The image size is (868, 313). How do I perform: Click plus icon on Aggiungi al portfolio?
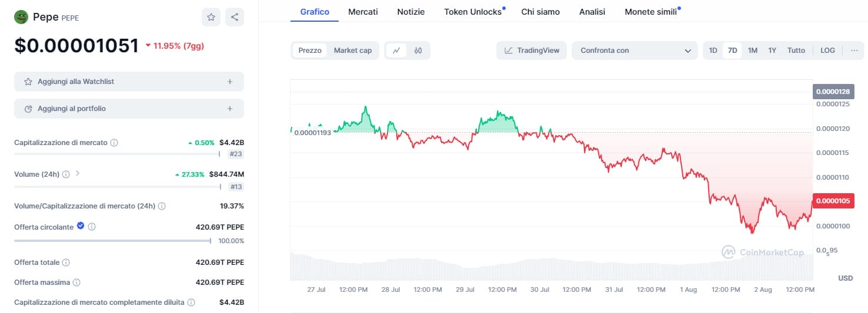click(x=230, y=109)
